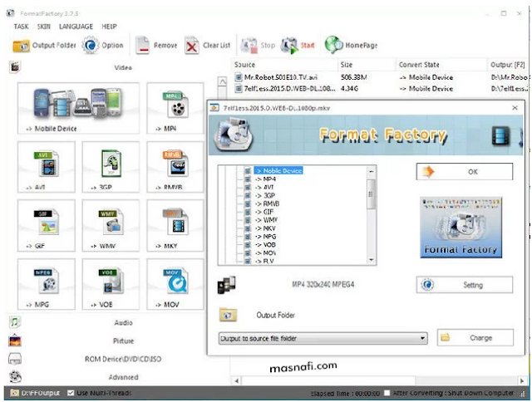
Task: Open the LANGUAGE menu
Action: click(x=76, y=27)
